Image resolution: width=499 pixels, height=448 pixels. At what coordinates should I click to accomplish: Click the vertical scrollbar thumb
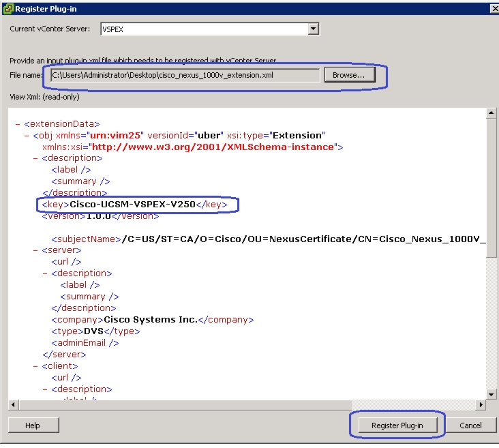(491, 188)
